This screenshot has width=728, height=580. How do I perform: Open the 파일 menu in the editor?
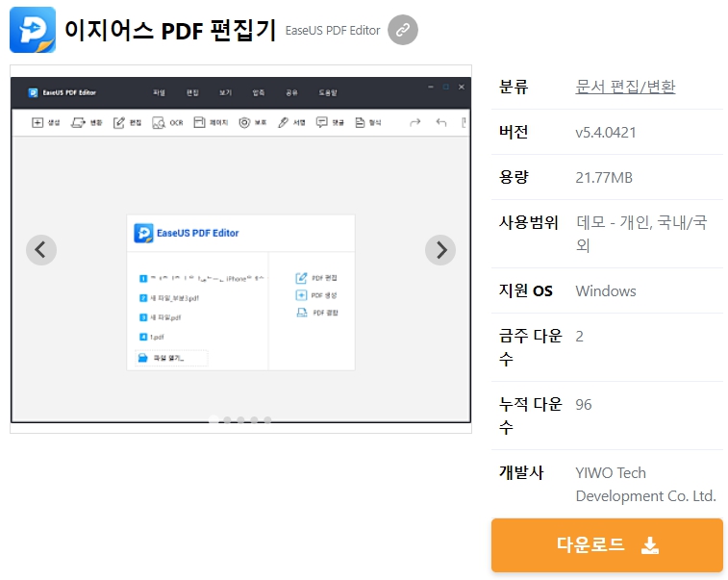160,93
